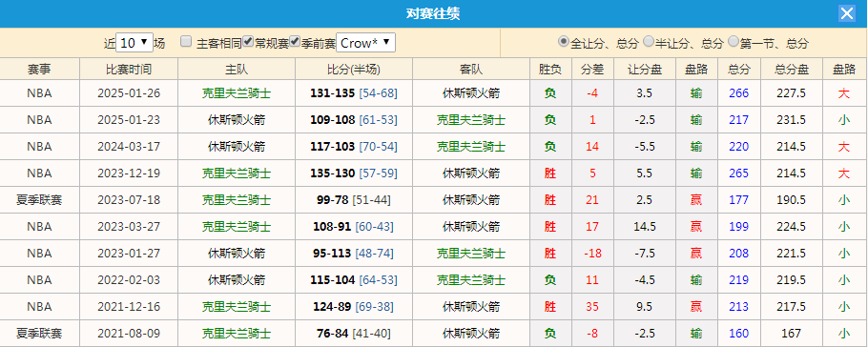Image resolution: width=868 pixels, height=347 pixels.
Task: Click 休斯顿火箭 in the 2025-01-26 row
Action: point(471,93)
